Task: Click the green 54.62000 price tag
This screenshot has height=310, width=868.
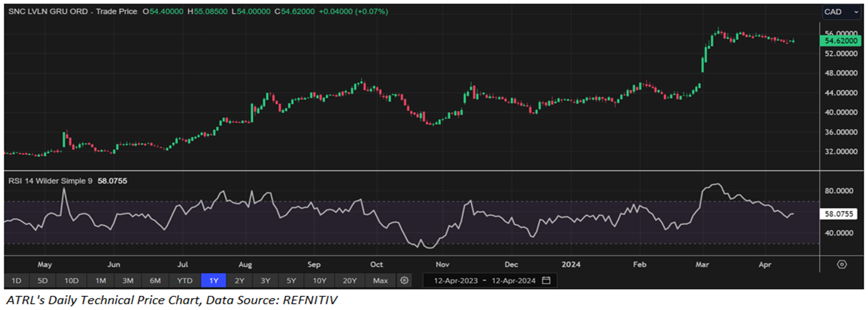Action: click(841, 41)
